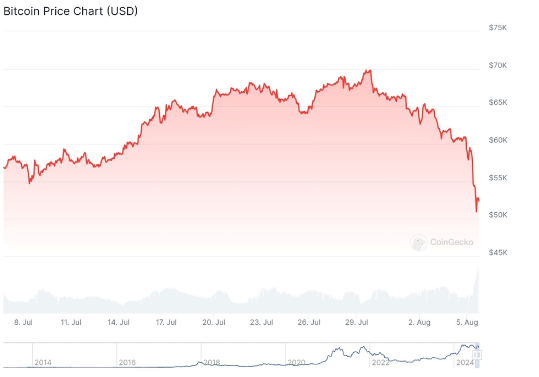Click the $50K price axis label

pos(498,215)
